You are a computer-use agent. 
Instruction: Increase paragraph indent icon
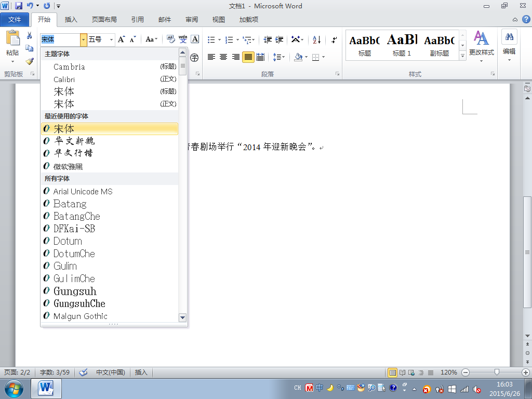tap(279, 39)
